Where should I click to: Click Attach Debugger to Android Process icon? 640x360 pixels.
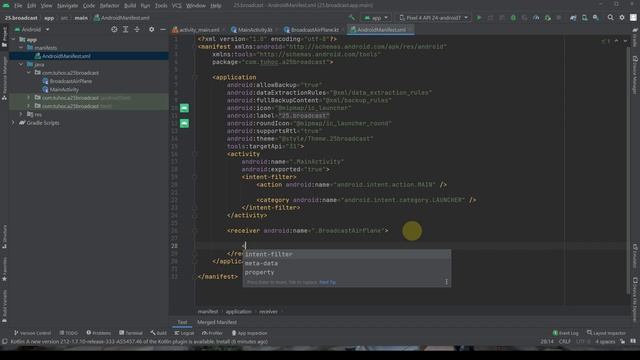547,18
